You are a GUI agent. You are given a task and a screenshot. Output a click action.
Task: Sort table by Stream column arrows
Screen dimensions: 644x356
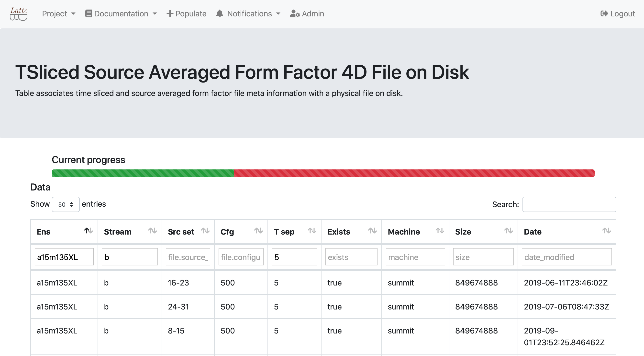pyautogui.click(x=153, y=231)
